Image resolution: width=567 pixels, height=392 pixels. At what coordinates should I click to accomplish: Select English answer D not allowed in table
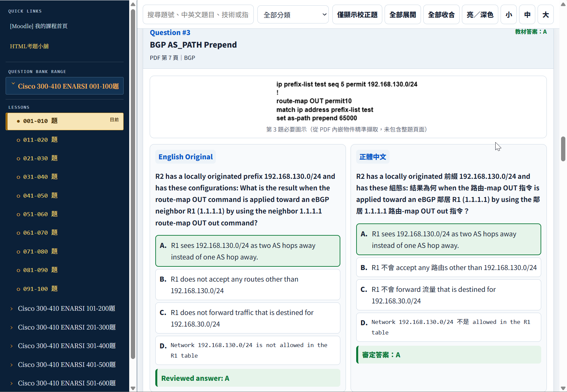(248, 350)
